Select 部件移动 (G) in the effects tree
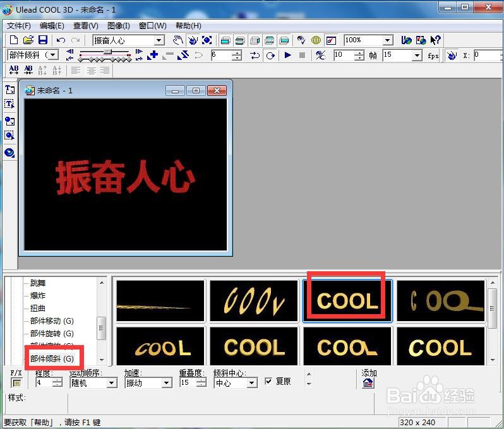The height and width of the screenshot is (429, 504). 52,320
